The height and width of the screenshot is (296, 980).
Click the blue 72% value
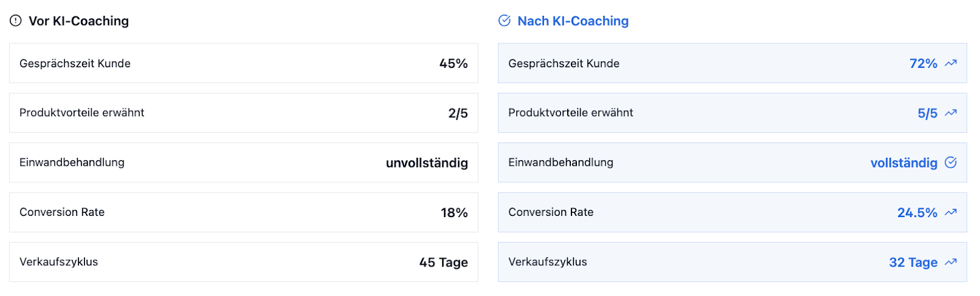point(923,64)
